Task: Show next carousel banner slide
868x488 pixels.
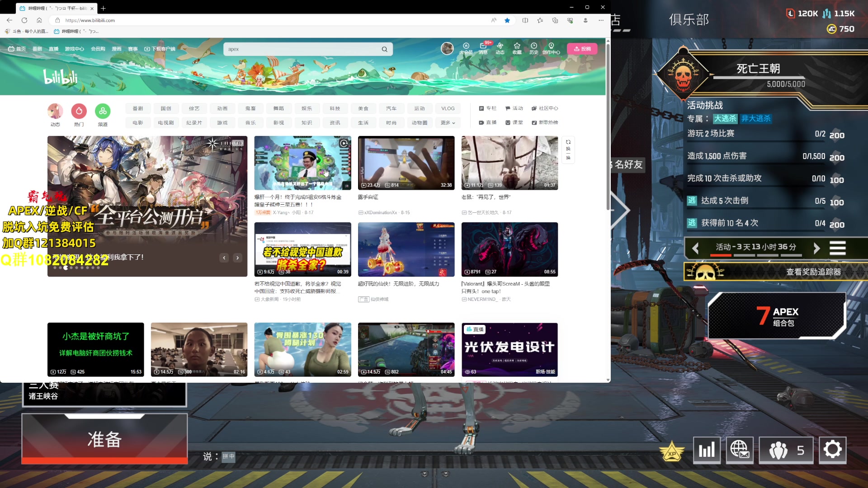Action: (237, 258)
